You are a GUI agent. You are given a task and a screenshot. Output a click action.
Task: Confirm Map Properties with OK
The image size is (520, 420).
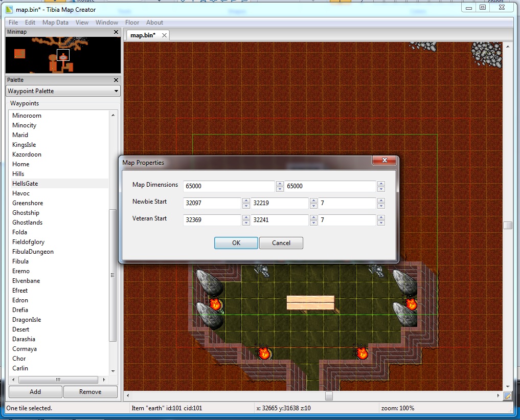[x=236, y=243]
